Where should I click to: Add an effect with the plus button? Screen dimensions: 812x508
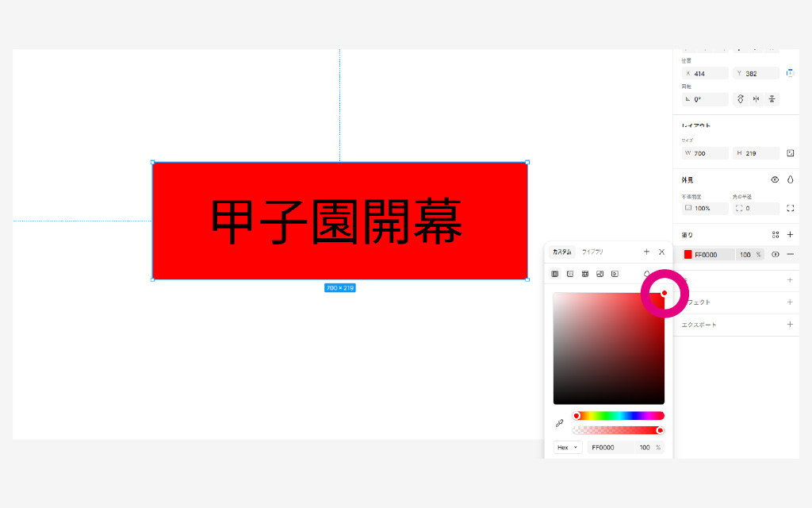(x=790, y=302)
